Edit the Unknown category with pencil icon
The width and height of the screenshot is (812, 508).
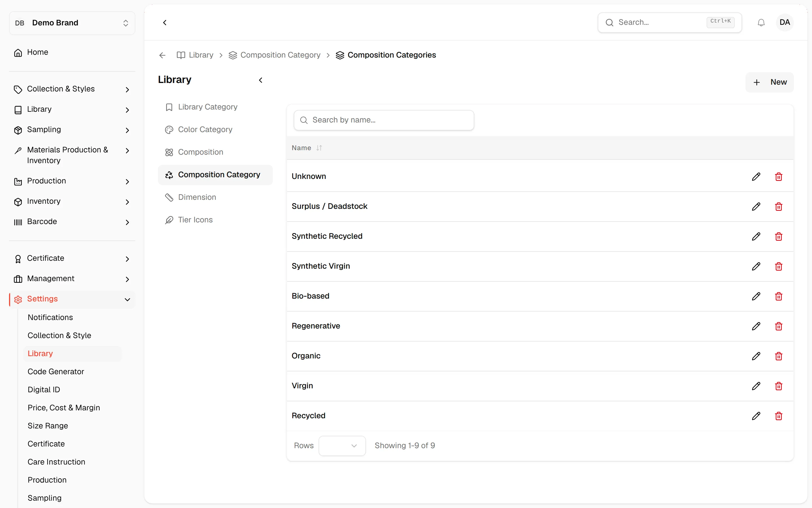coord(756,177)
